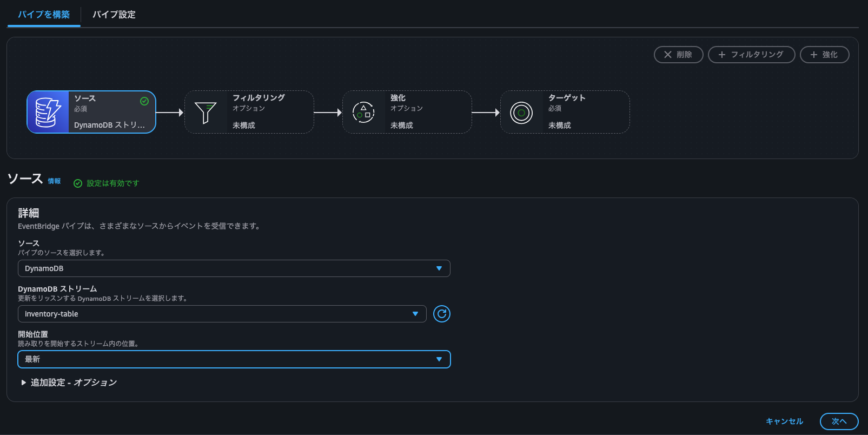Click the + 強化 button
The image size is (868, 435).
click(x=824, y=55)
